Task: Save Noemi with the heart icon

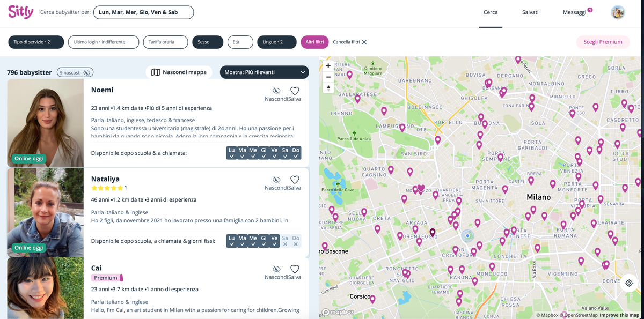Action: (295, 91)
